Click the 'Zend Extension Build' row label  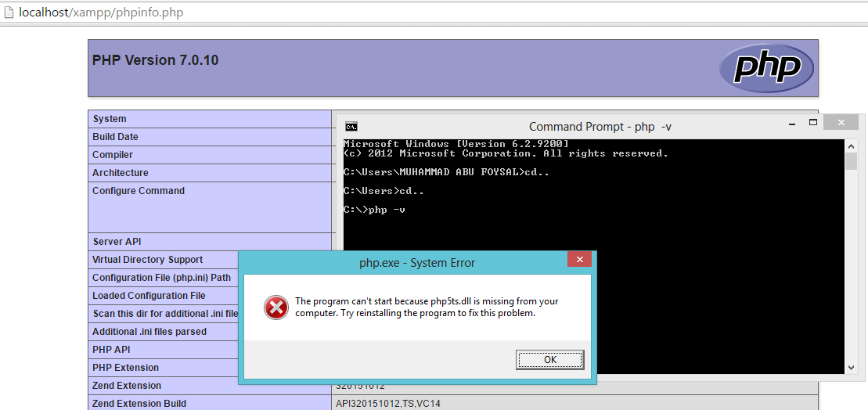139,404
